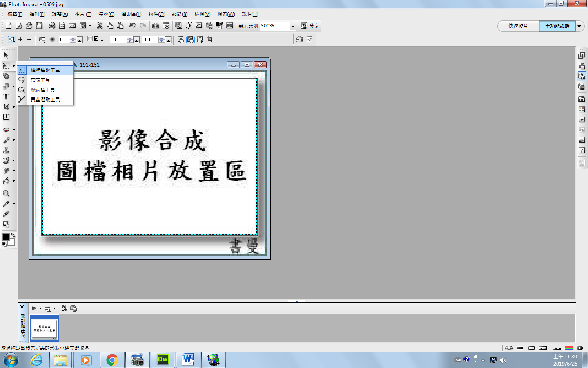This screenshot has height=368, width=588.
Task: Click the 分享 share button
Action: (310, 26)
